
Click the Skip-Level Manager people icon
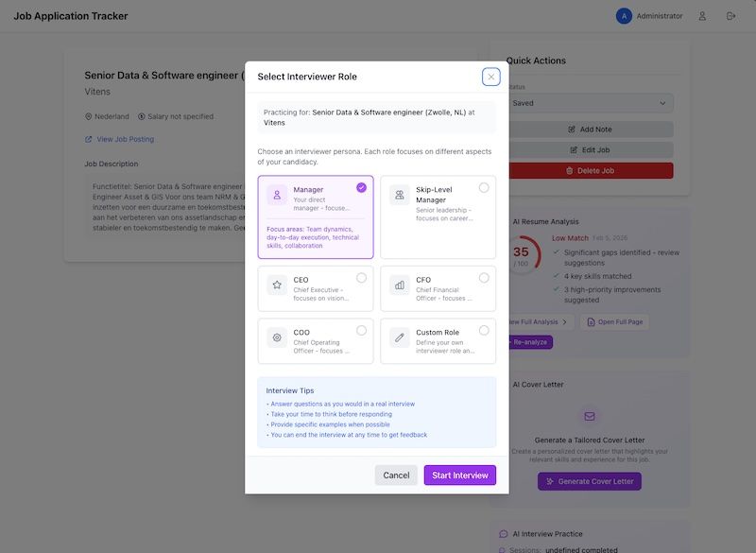point(399,195)
